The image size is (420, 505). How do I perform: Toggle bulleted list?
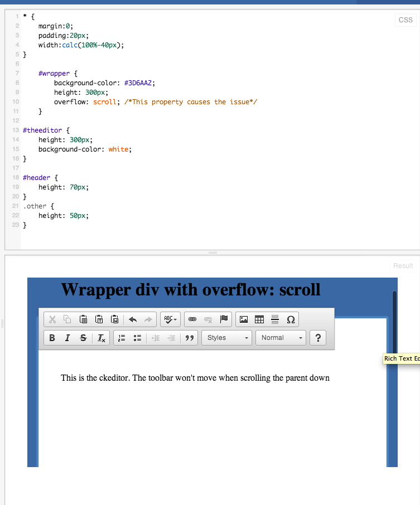137,338
